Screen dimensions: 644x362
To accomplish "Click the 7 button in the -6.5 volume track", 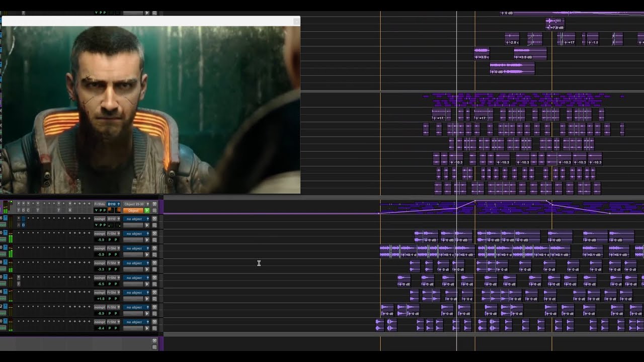I will point(19,284).
